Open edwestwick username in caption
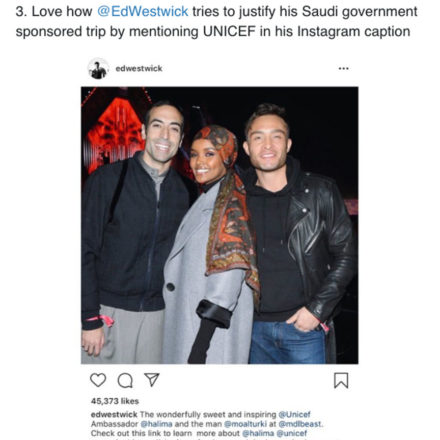Image resolution: width=440 pixels, height=440 pixels. tap(114, 414)
